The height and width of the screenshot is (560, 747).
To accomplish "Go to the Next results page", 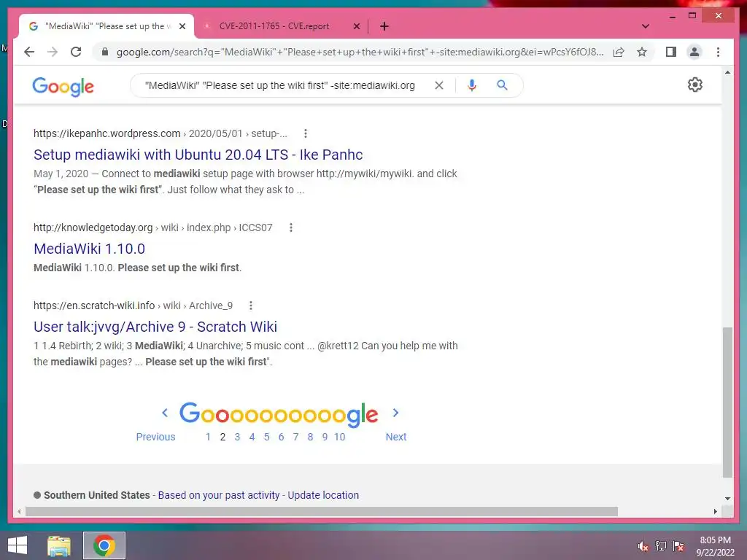I will 396,437.
